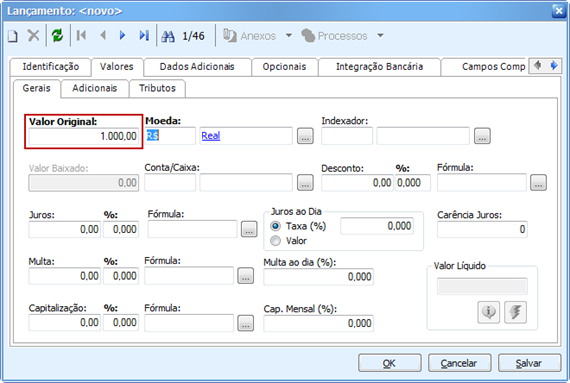Click the Juros value field
The width and height of the screenshot is (570, 383).
tap(64, 229)
